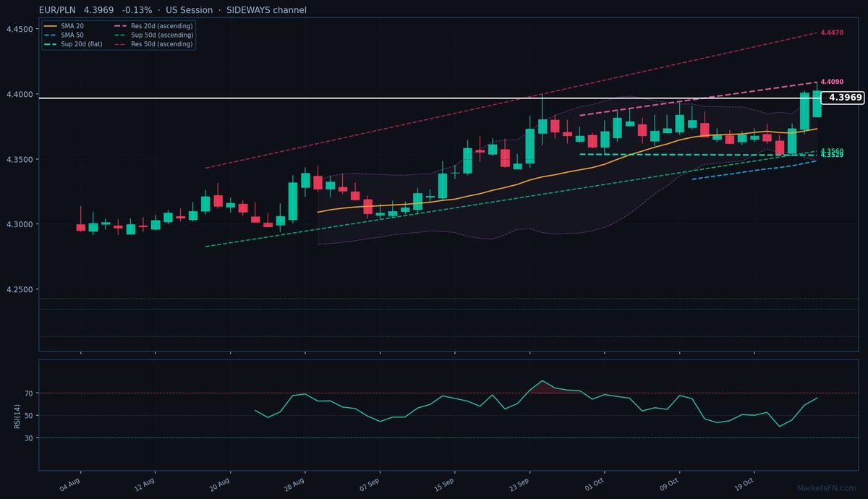The image size is (868, 499).
Task: Click the SMA 20 legend entry
Action: (x=64, y=26)
